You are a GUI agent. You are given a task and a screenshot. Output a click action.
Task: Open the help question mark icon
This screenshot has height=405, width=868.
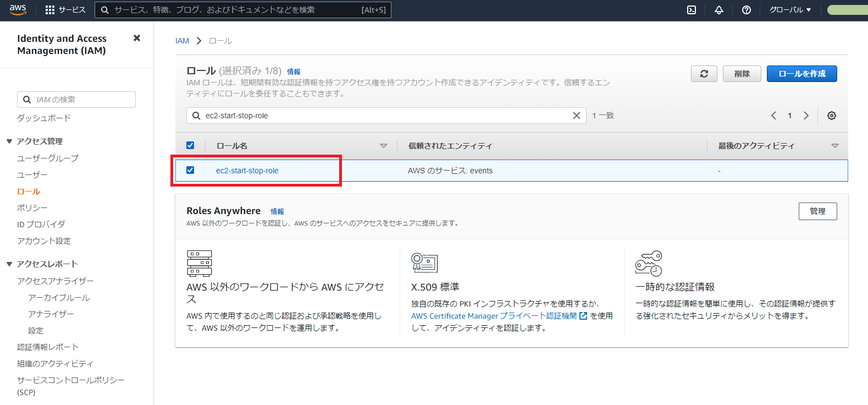[x=746, y=10]
